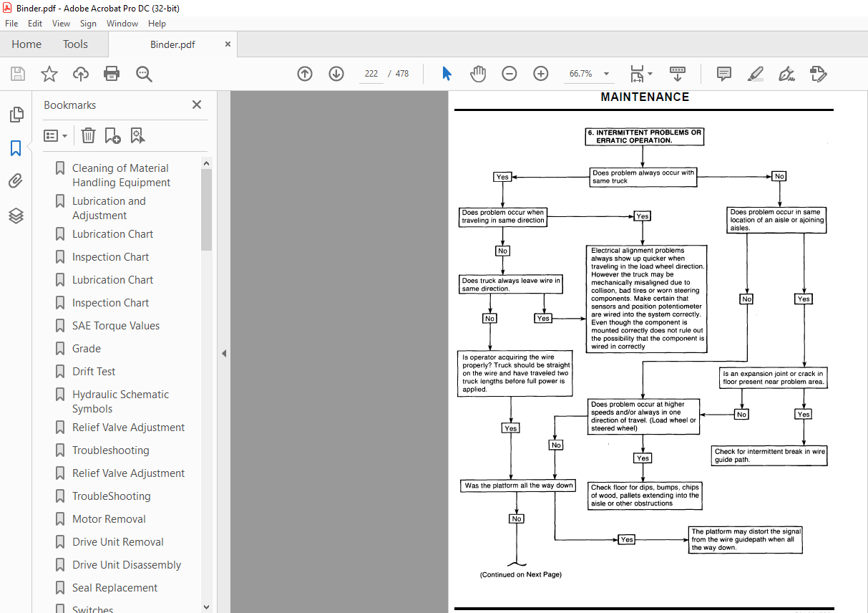Add a new bookmark
Viewport: 868px width, 613px height.
pos(112,135)
